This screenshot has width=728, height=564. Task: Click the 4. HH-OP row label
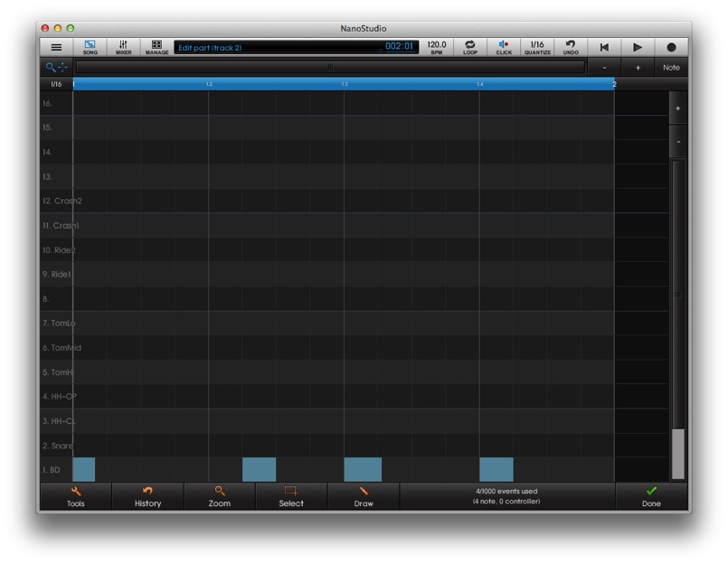[60, 397]
